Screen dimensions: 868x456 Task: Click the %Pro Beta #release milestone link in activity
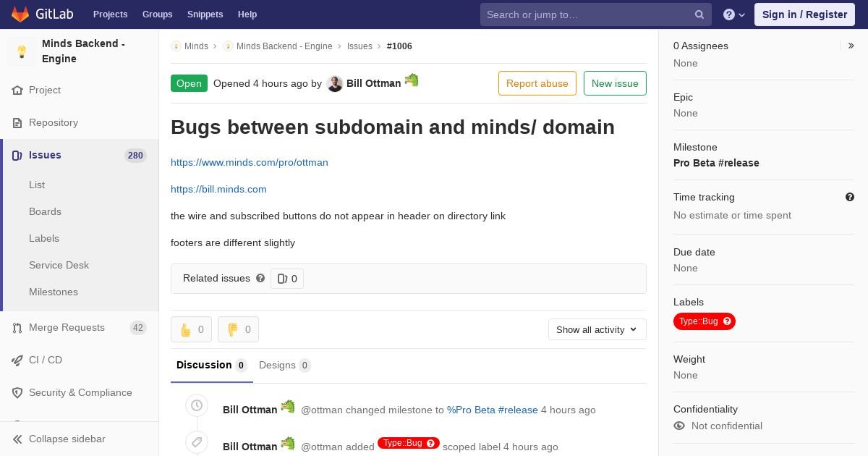(x=493, y=410)
